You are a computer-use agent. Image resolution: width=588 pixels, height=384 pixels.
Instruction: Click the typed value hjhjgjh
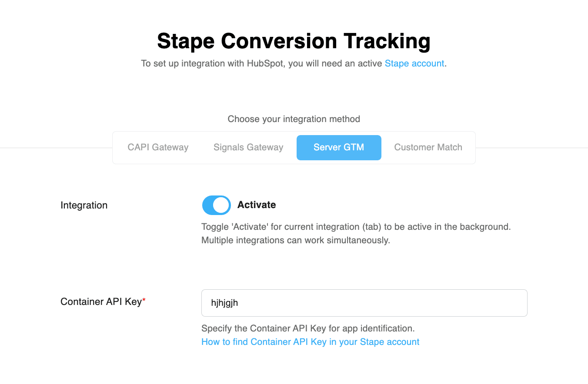click(x=224, y=303)
